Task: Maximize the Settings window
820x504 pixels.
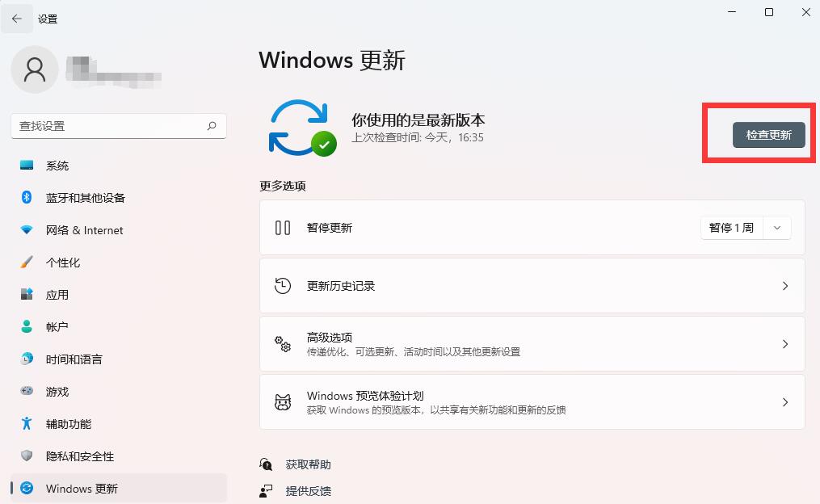Action: pos(769,12)
